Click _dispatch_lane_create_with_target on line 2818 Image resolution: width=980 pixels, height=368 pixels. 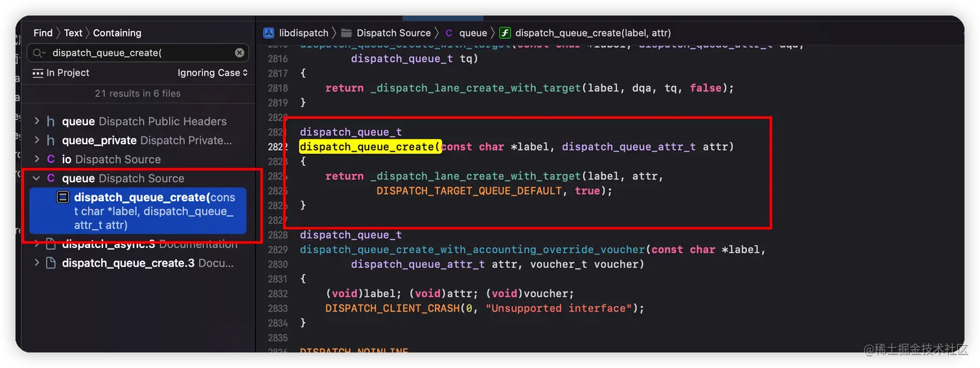pyautogui.click(x=476, y=88)
